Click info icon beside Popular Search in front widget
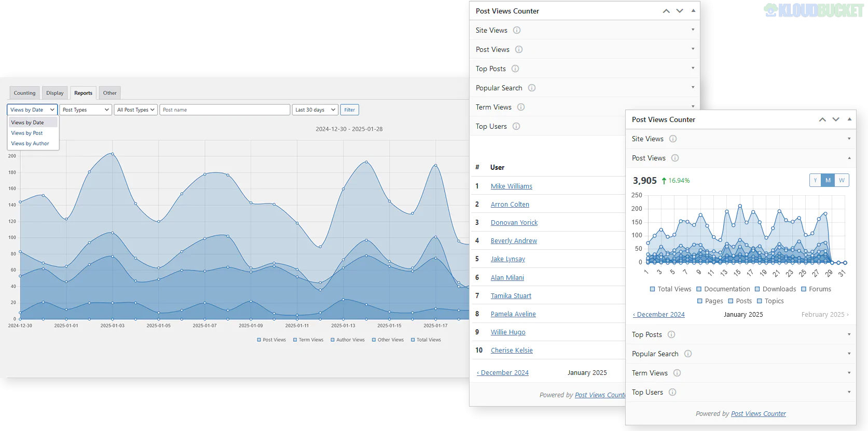868x431 pixels. [688, 354]
